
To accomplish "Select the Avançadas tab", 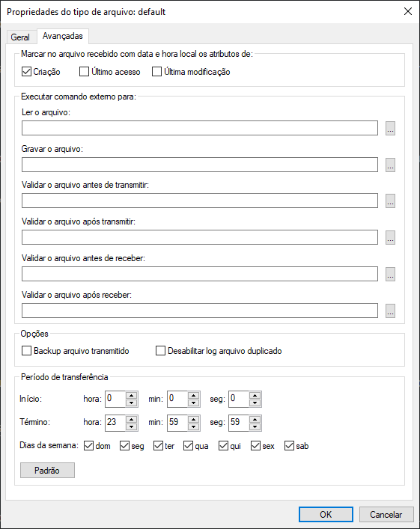I will [x=63, y=36].
